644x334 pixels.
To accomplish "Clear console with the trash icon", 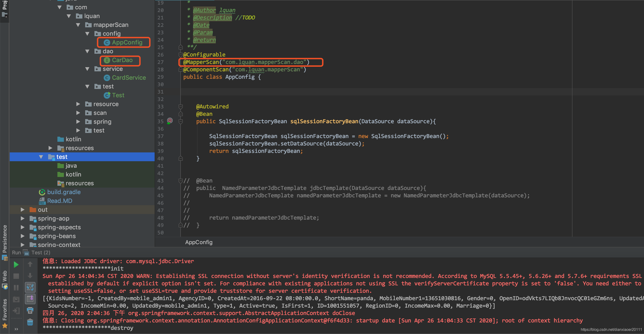I will tap(30, 322).
